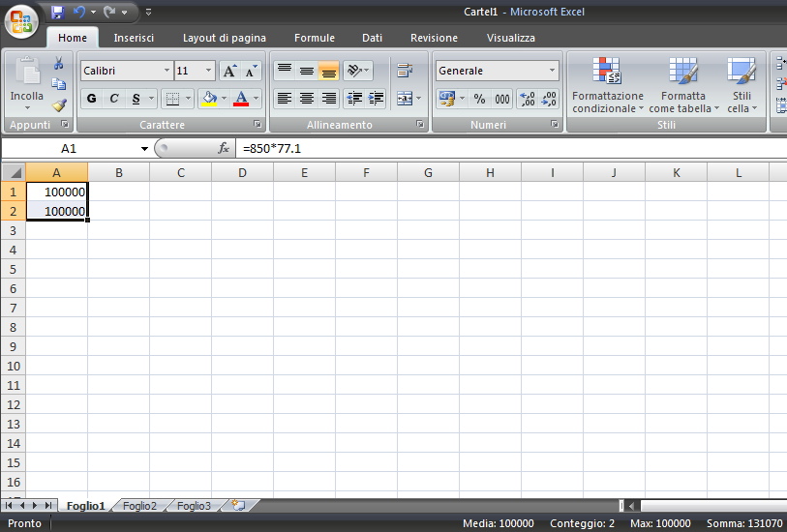Increase cell indent
This screenshot has width=787, height=532.
pyautogui.click(x=376, y=99)
